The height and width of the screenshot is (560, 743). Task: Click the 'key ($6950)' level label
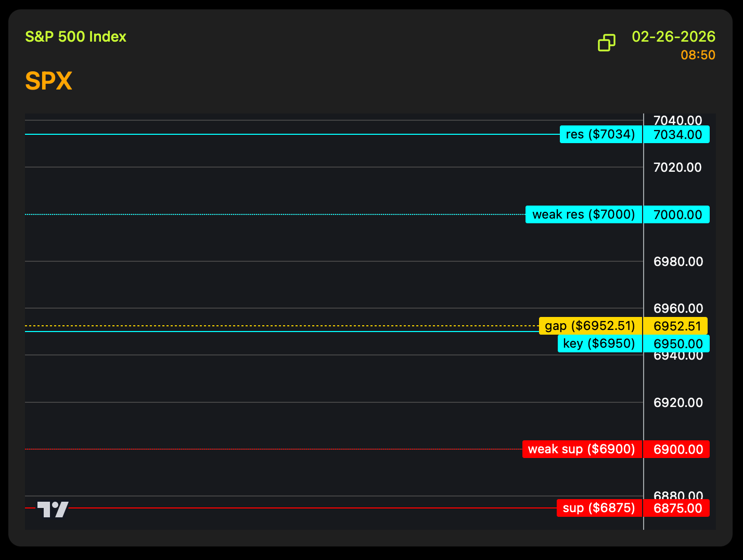tap(599, 343)
